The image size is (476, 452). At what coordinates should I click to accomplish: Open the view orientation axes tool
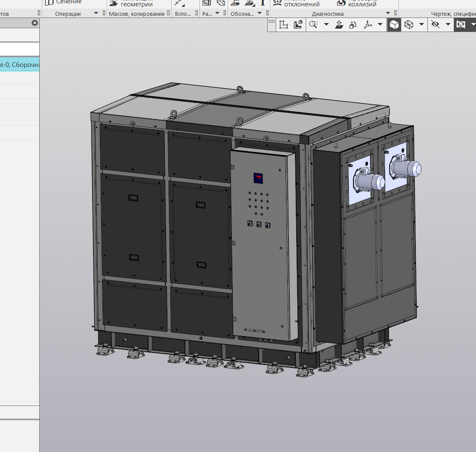pos(368,25)
